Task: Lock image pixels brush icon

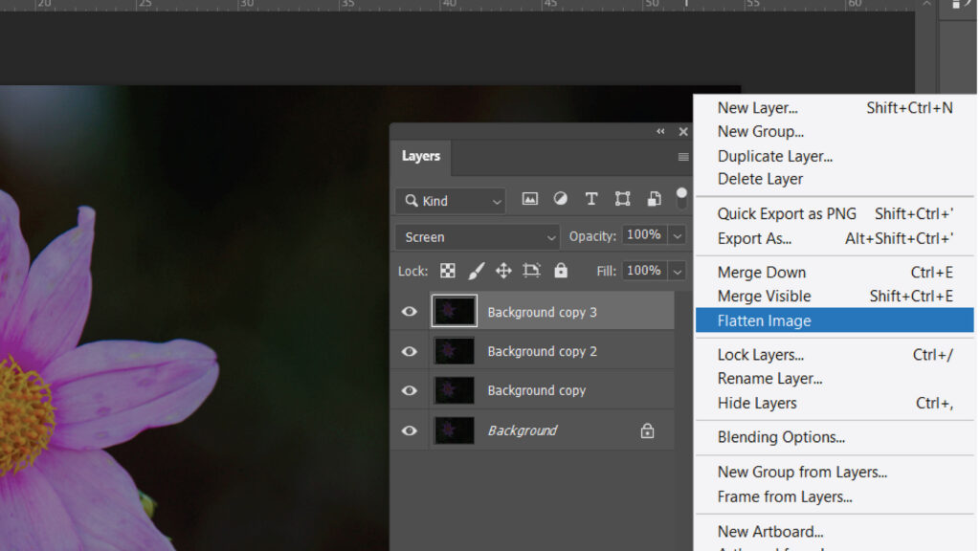Action: (x=477, y=271)
